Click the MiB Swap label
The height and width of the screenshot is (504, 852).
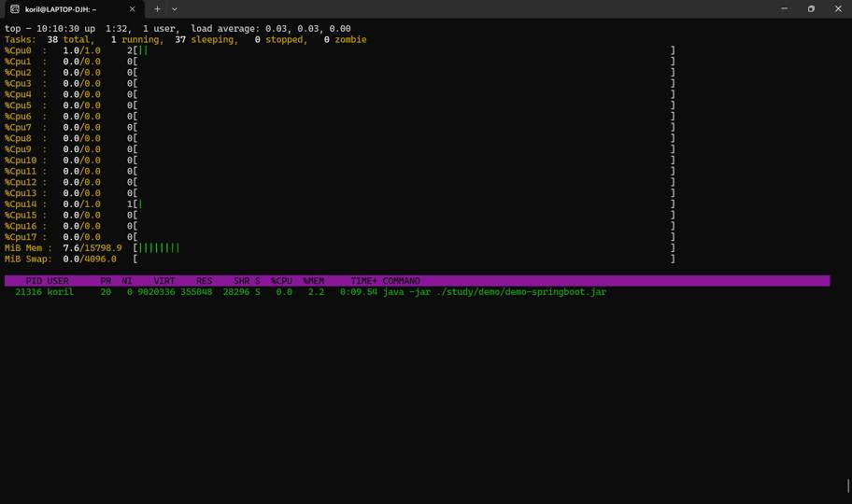[x=28, y=259]
